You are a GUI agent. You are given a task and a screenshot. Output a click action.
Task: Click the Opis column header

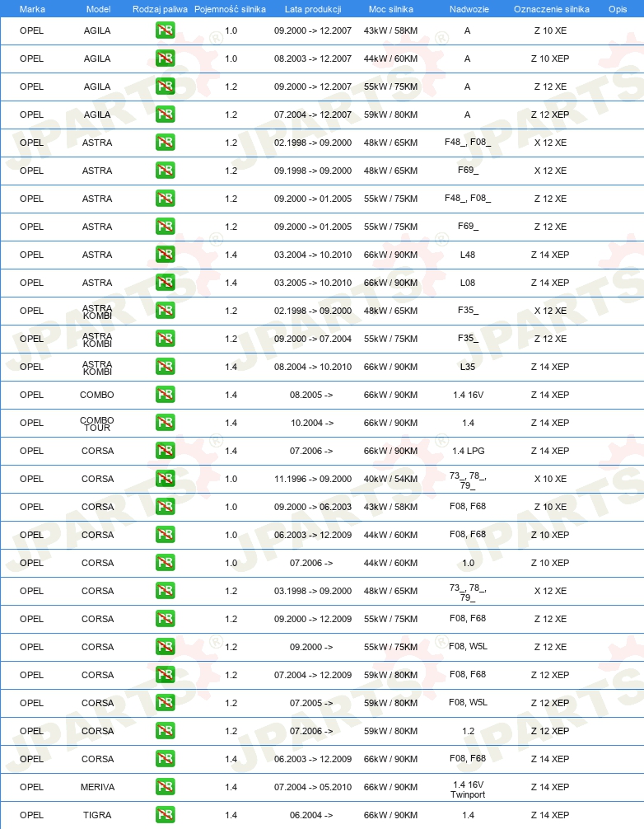618,9
